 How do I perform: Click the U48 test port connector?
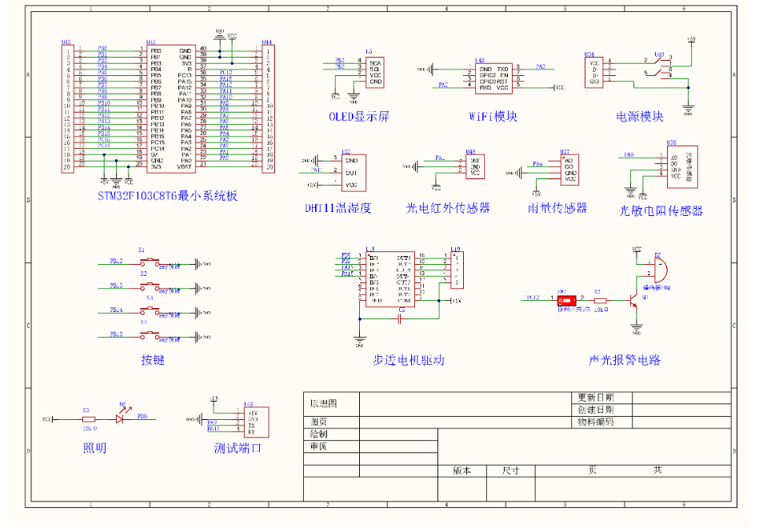(256, 422)
